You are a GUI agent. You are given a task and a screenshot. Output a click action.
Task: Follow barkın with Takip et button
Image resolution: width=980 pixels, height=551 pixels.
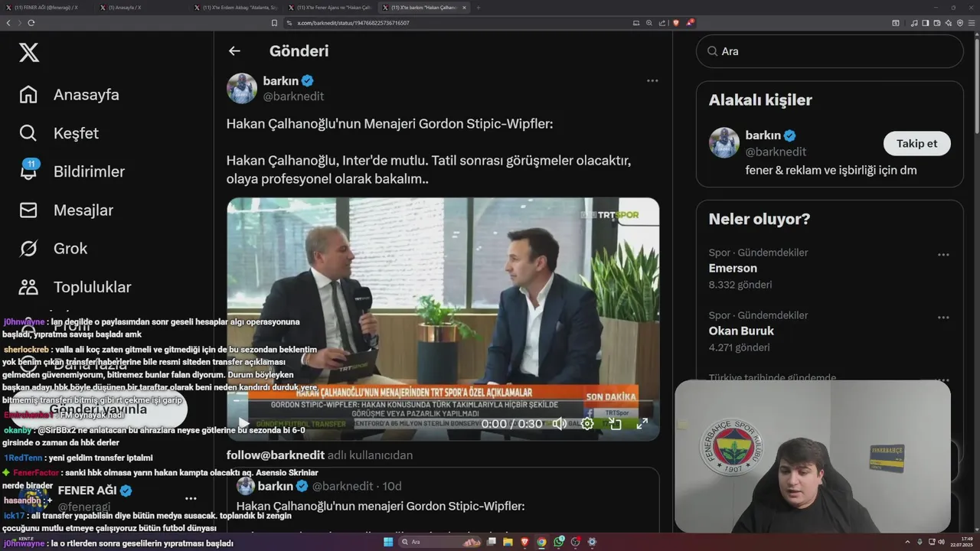pyautogui.click(x=916, y=144)
